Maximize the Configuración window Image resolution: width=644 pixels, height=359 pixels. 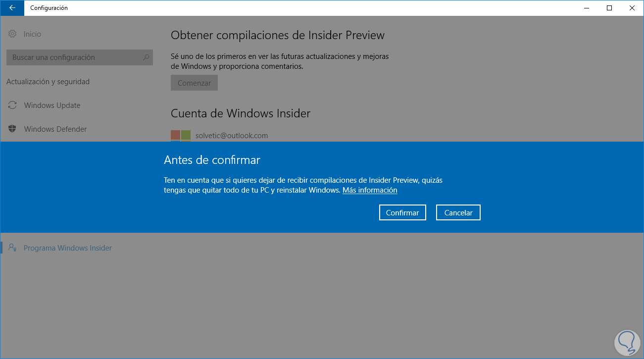609,8
